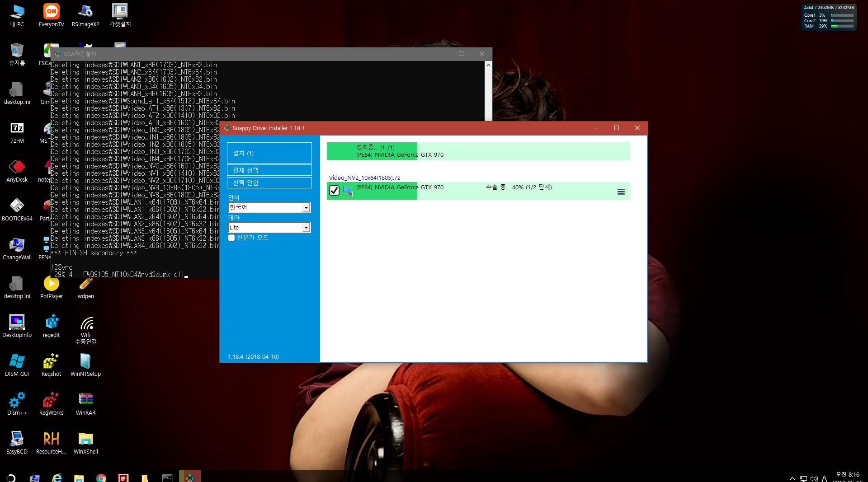Click the 선택 안함 select none button
This screenshot has width=868, height=482.
click(269, 183)
